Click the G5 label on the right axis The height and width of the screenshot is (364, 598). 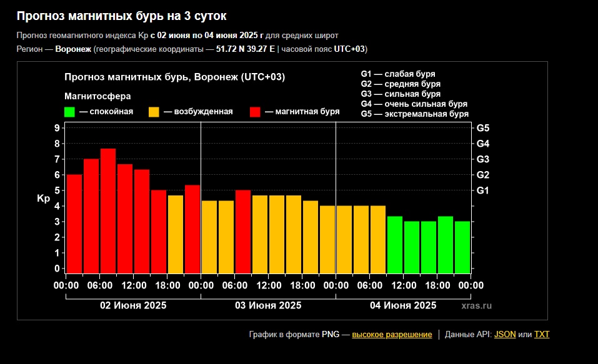point(483,128)
